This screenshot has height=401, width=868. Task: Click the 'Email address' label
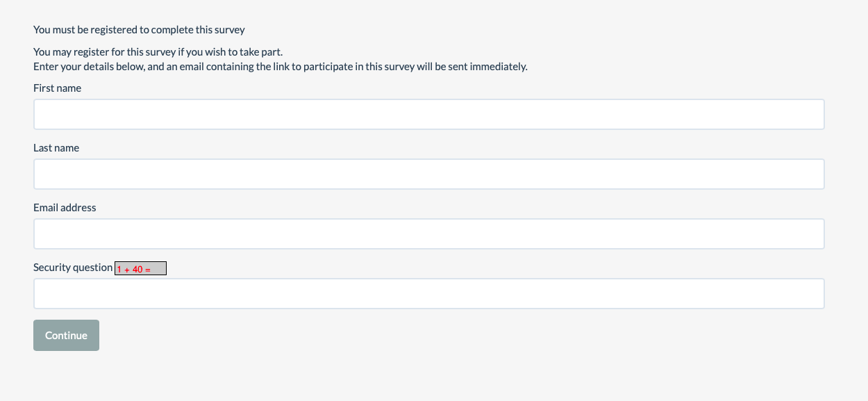[x=65, y=208]
